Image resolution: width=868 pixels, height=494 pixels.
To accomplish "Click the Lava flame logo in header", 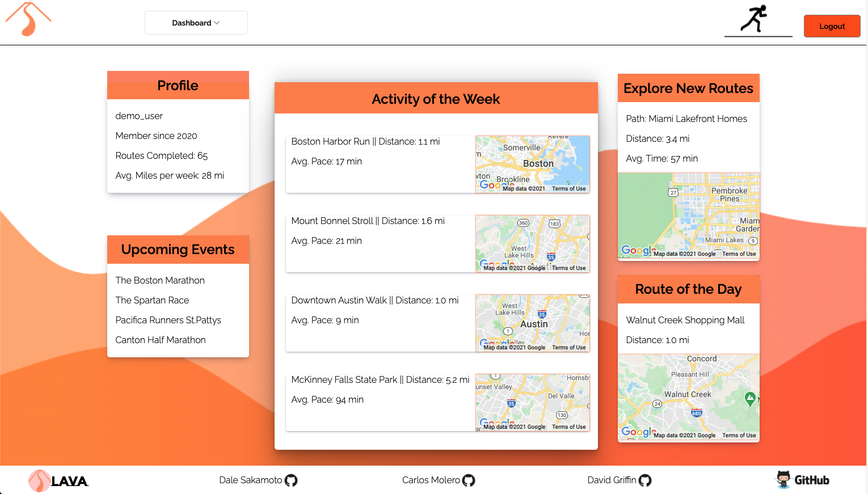I will pos(28,20).
